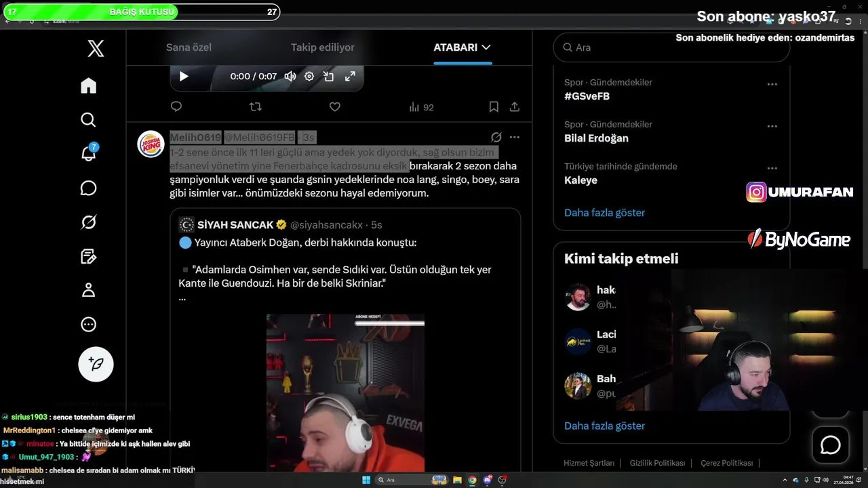Open Melih0619 profile avatar

click(151, 144)
